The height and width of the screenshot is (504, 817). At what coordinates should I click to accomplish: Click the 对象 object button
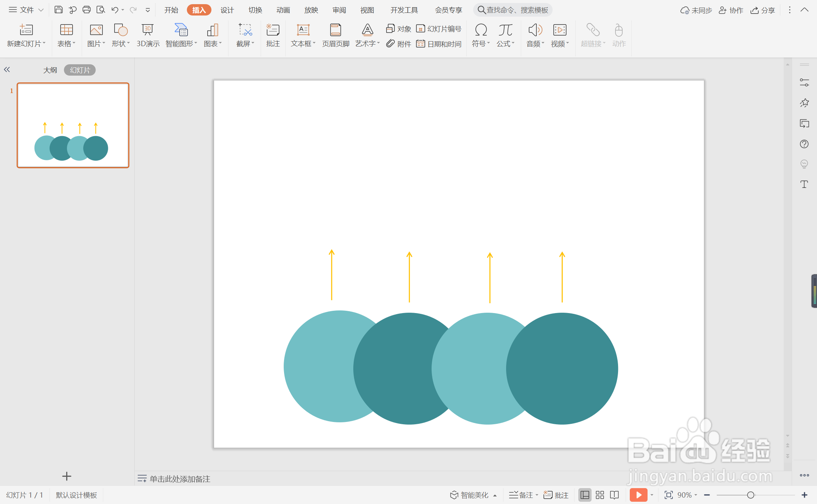coord(398,29)
